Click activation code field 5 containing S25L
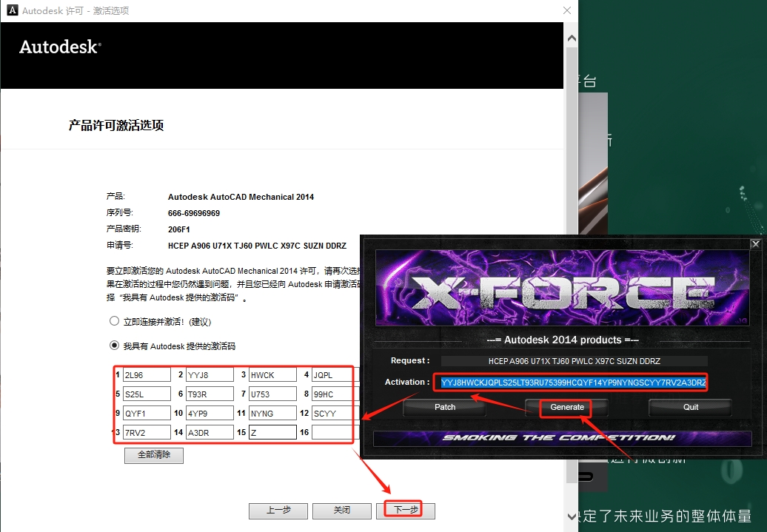Viewport: 767px width, 532px height. pyautogui.click(x=147, y=394)
